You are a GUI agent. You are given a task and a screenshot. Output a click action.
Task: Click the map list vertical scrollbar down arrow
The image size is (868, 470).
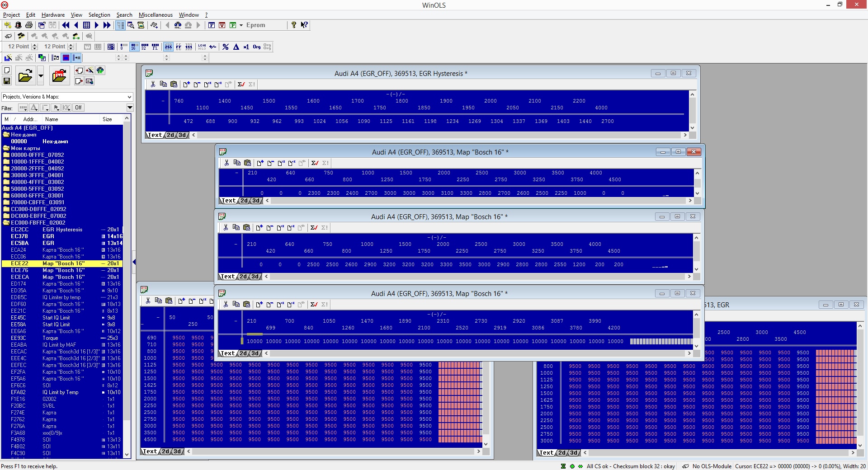pyautogui.click(x=127, y=455)
